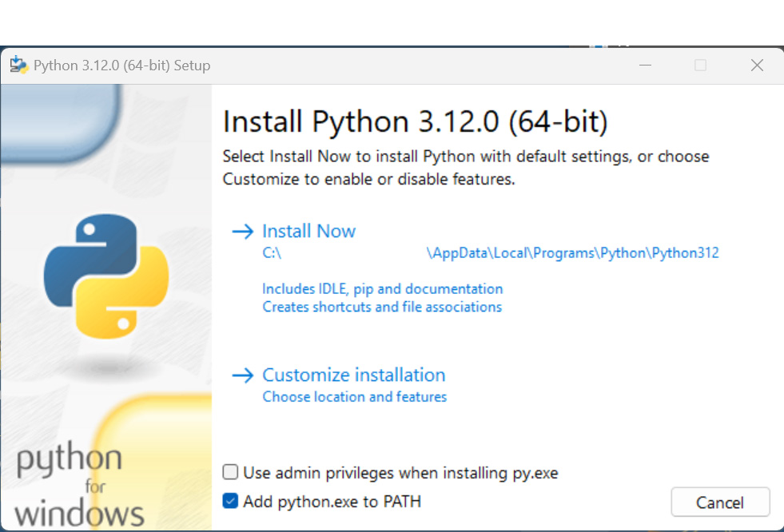This screenshot has height=532, width=784.
Task: Click the AppData\Local\Programs\Python\Python312 install path
Action: coord(572,253)
